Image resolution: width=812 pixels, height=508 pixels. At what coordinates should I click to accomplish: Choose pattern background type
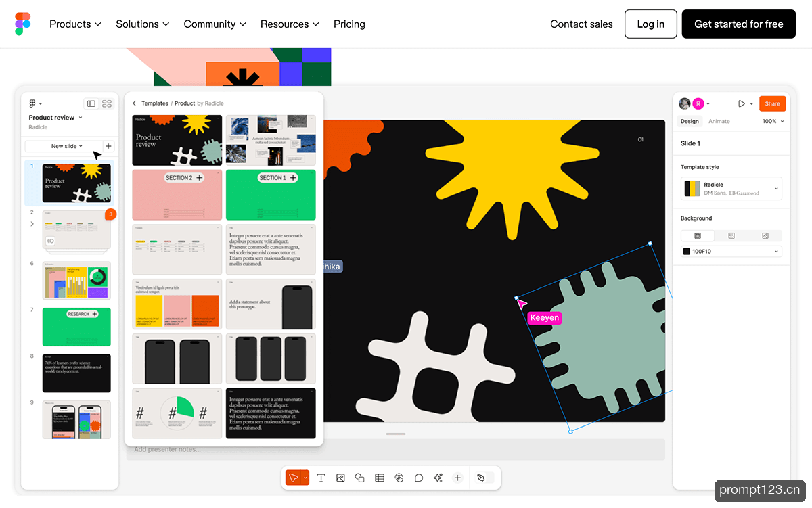click(731, 236)
